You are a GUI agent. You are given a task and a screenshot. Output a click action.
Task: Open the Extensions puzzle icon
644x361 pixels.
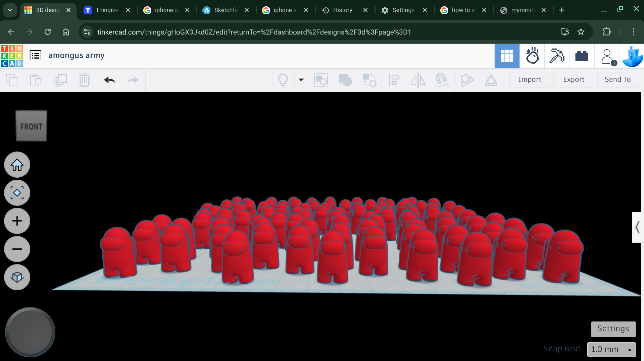point(607,32)
